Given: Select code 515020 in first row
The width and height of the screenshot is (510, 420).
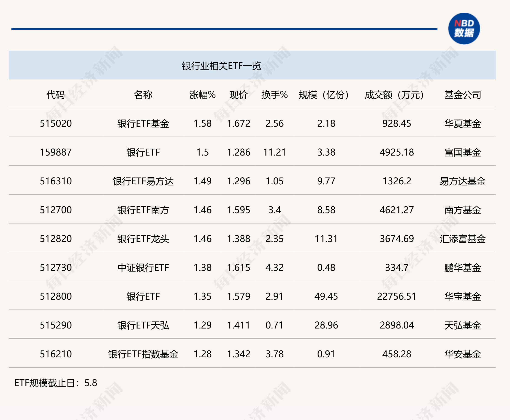Looking at the screenshot, I should (x=56, y=123).
